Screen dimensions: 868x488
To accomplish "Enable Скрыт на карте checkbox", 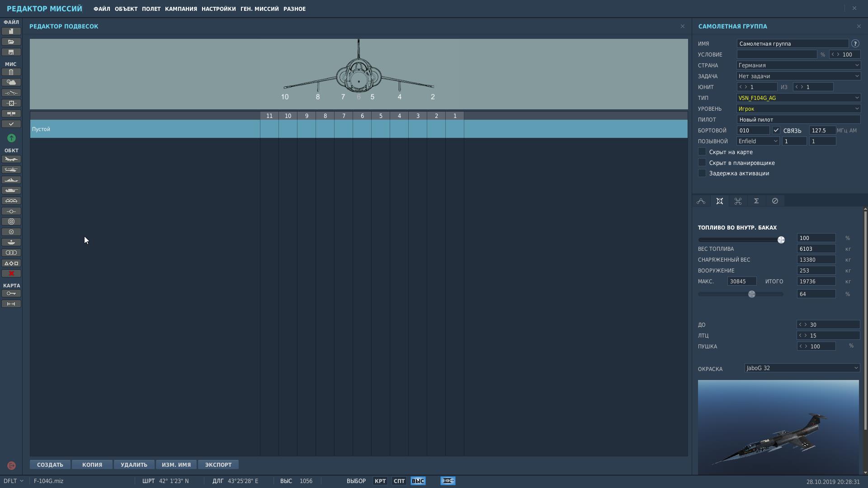I will click(x=702, y=152).
